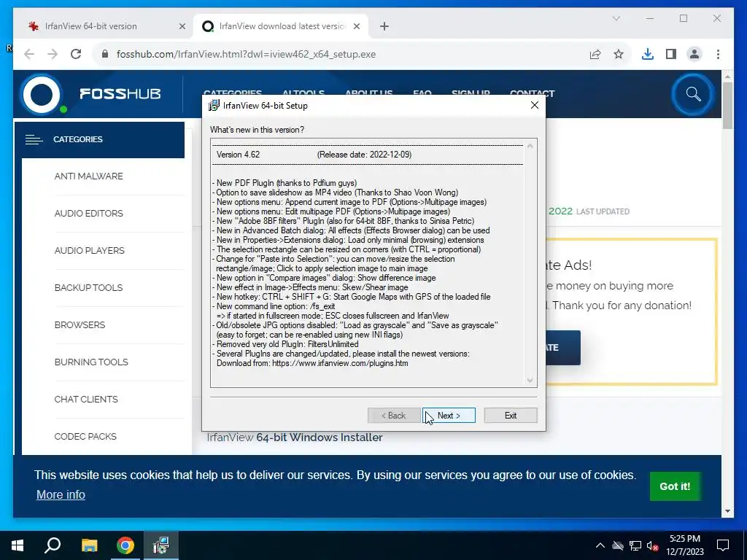Go back in browser history

29,54
